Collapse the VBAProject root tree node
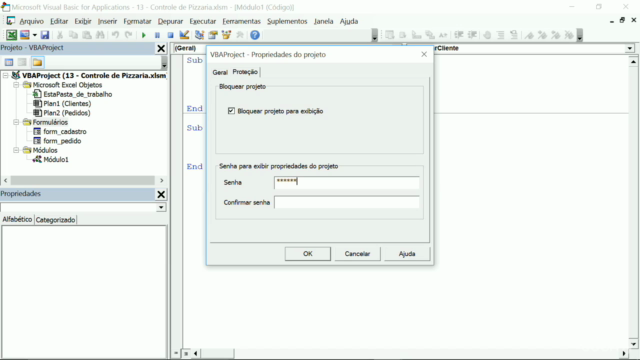The width and height of the screenshot is (640, 360). pyautogui.click(x=6, y=76)
